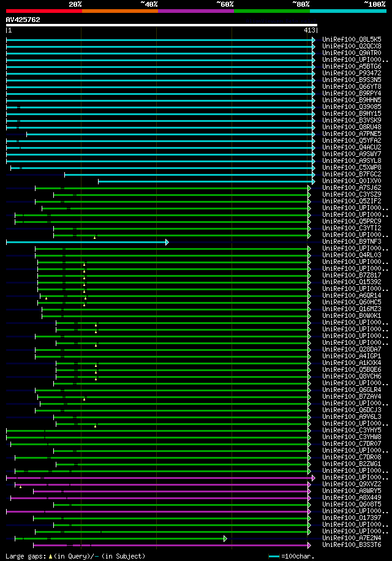Click the orange ~40% identity legend segment

coord(120,11)
